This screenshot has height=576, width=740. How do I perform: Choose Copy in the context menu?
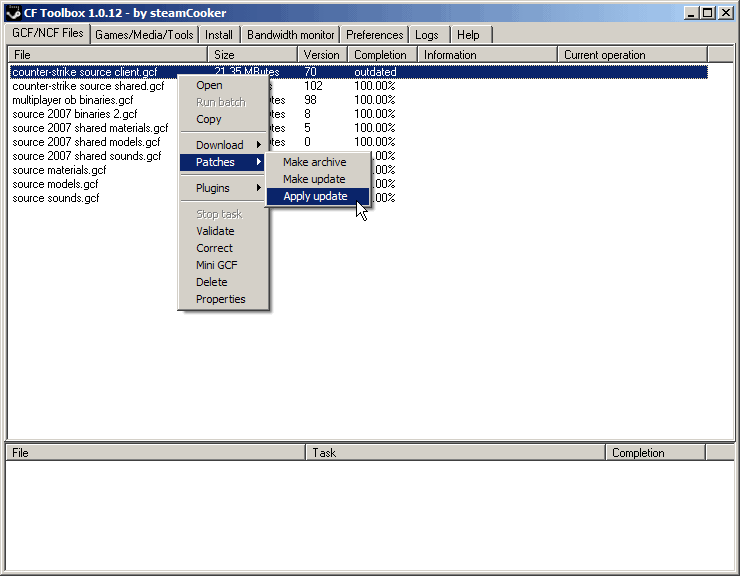[223, 119]
